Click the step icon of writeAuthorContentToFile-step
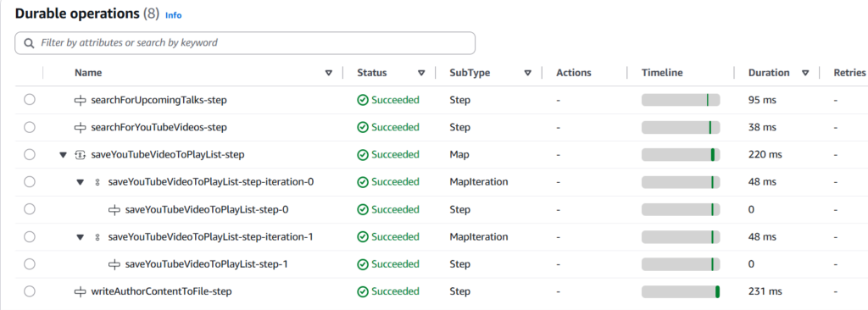Viewport: 868px width, 310px height. pyautogui.click(x=81, y=291)
